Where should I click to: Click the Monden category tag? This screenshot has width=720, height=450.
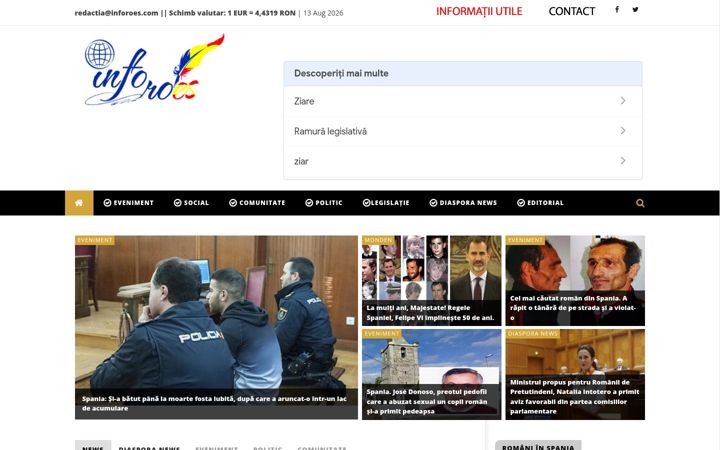pos(378,240)
